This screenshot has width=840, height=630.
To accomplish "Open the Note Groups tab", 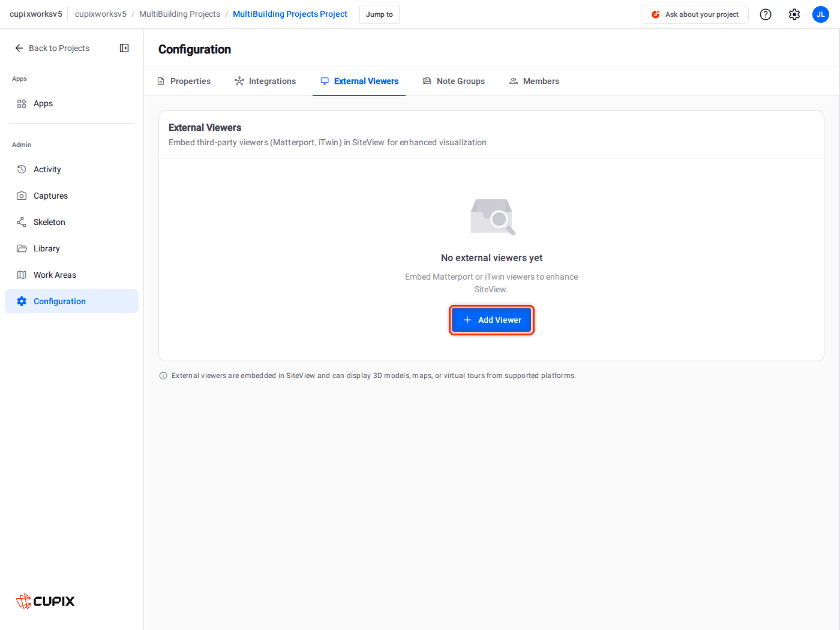I will click(454, 81).
